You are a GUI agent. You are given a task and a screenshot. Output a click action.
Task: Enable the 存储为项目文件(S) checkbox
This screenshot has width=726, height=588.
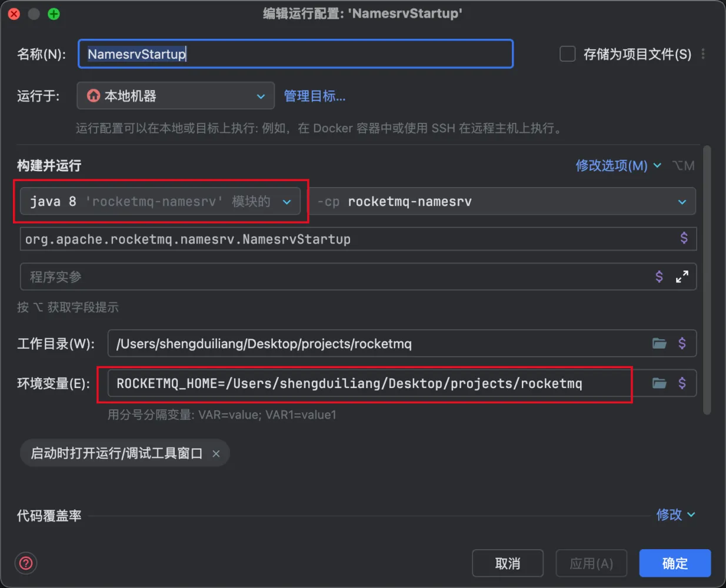[567, 54]
